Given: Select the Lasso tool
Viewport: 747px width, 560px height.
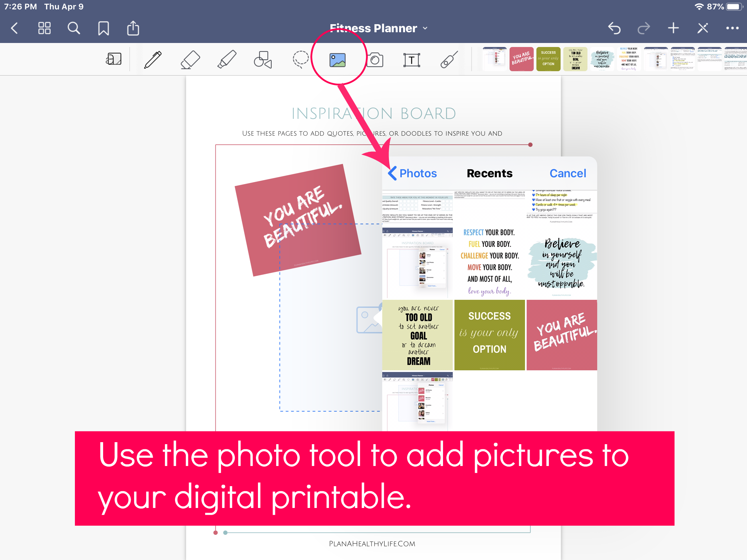Looking at the screenshot, I should click(300, 60).
